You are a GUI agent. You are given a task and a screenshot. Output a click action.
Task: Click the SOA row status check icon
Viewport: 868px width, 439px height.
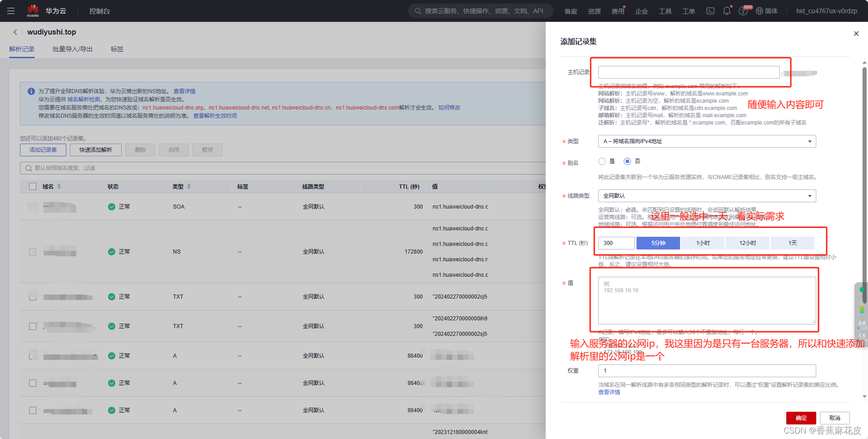[112, 207]
